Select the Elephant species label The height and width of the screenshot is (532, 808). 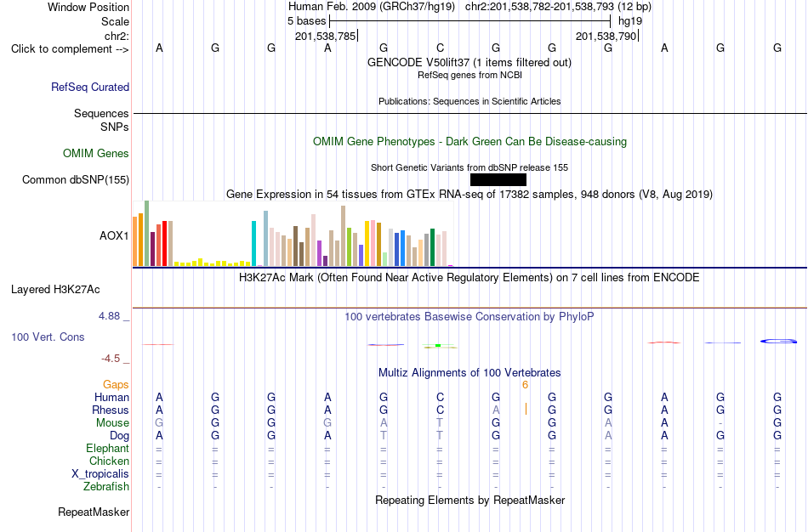pyautogui.click(x=107, y=448)
